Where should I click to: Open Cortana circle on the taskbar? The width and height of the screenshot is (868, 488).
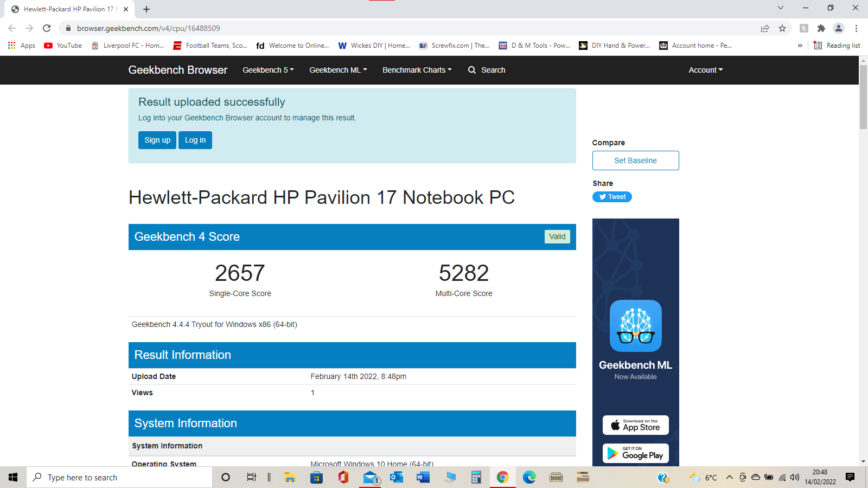coord(226,477)
